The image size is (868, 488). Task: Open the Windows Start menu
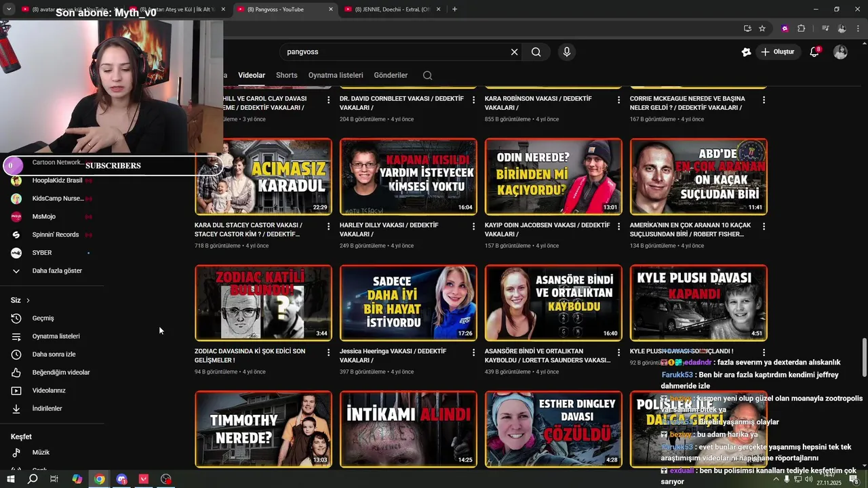11,479
